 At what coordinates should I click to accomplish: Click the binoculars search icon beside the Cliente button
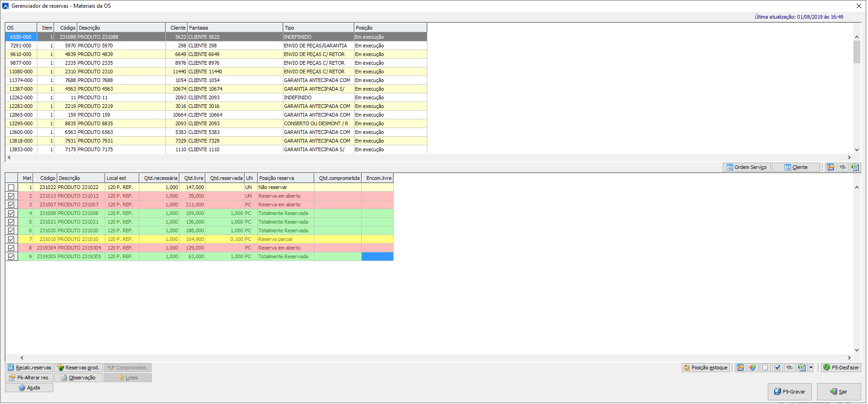(x=843, y=167)
